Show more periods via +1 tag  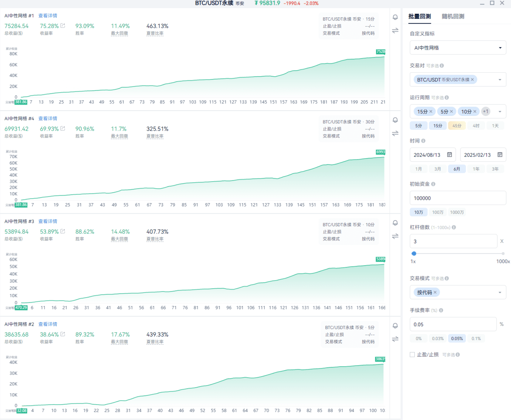tap(486, 112)
